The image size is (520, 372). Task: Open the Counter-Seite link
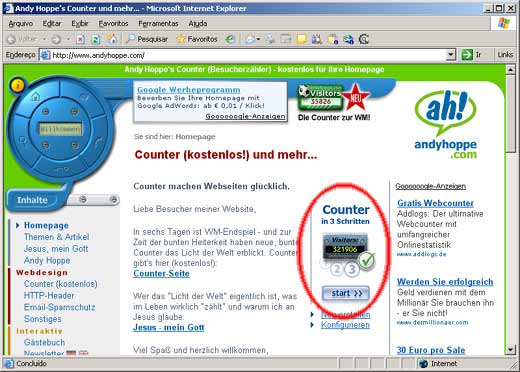[x=161, y=273]
